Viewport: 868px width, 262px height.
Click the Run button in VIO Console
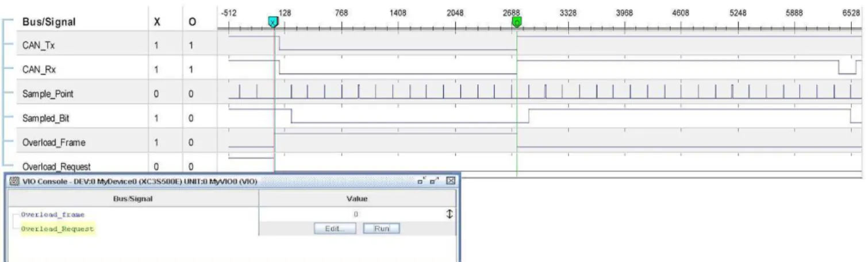point(382,229)
